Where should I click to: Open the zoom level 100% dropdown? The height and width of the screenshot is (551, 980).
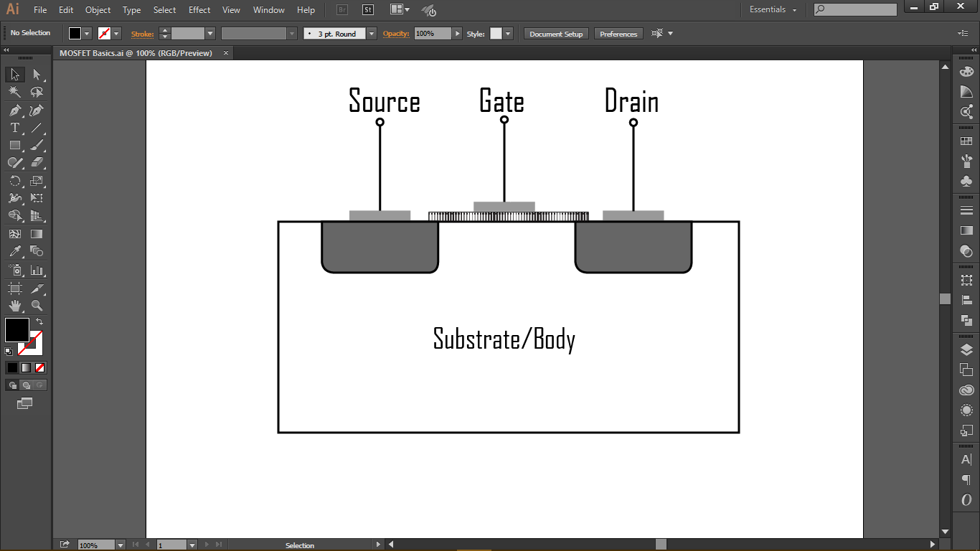[x=120, y=545]
